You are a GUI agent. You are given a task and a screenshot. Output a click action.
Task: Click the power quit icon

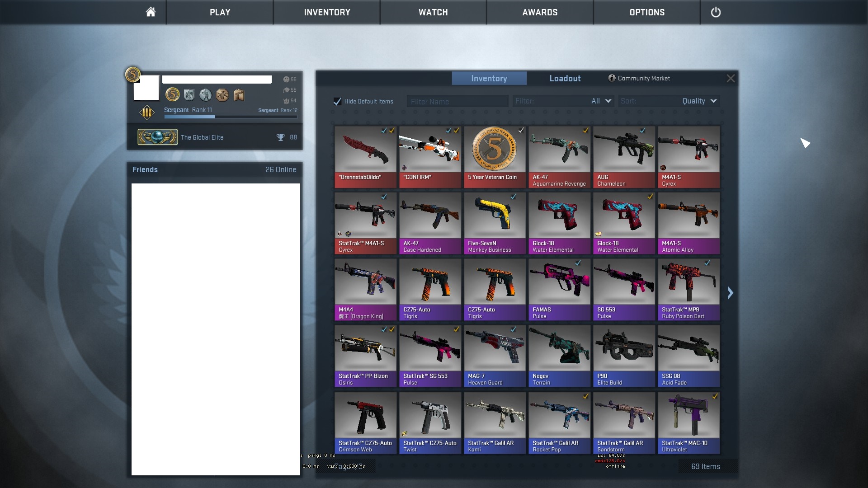(716, 12)
